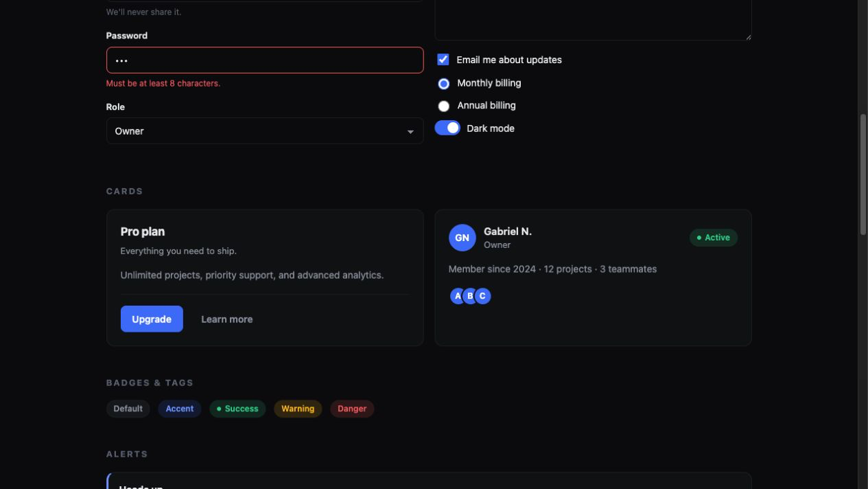Open the Role dropdown showing Owner
The image size is (868, 489).
pyautogui.click(x=265, y=131)
